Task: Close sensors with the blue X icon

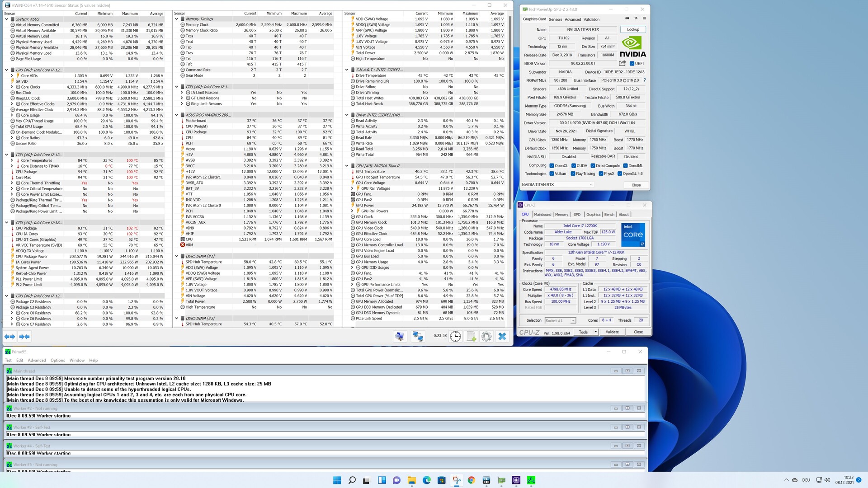Action: 502,337
